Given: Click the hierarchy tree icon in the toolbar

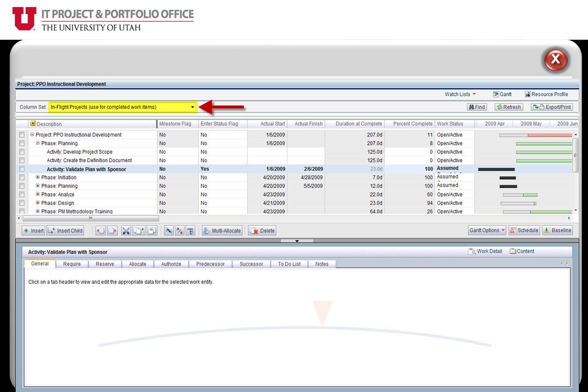Looking at the screenshot, I should coord(191,231).
